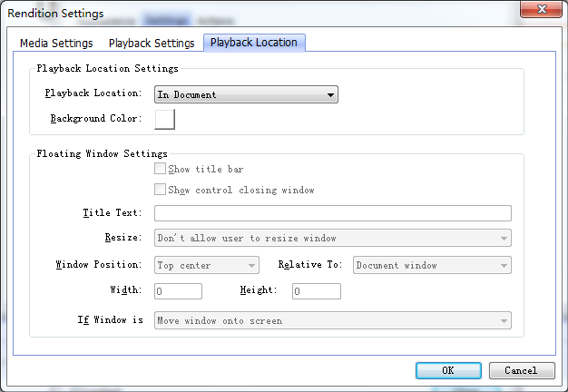Click the Height input field
The image size is (568, 392).
[317, 291]
